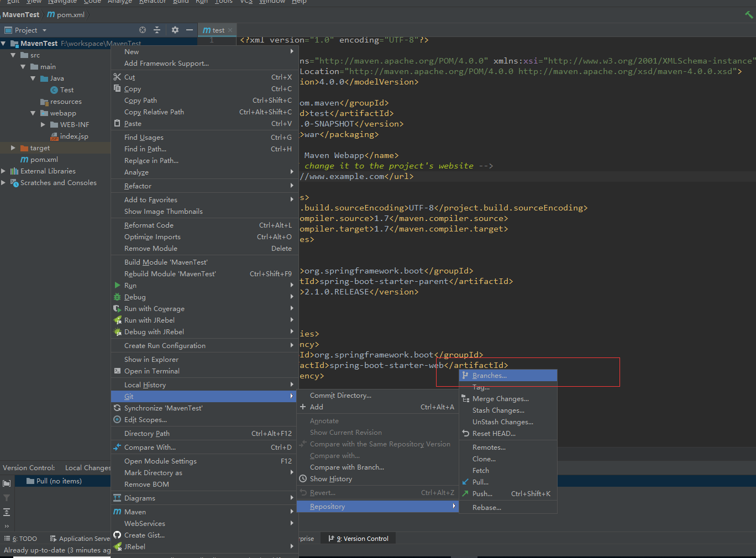The height and width of the screenshot is (558, 756).
Task: Click the scroll-from-source target icon
Action: (143, 30)
